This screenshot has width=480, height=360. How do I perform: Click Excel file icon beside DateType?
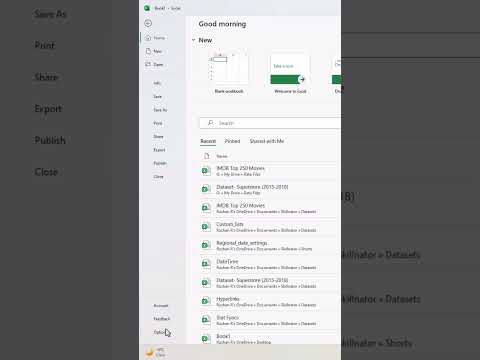[206, 264]
